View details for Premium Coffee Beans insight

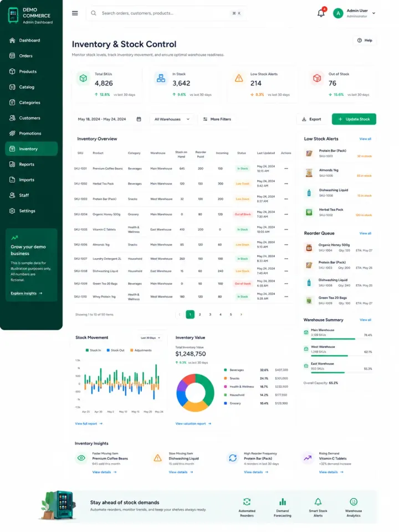click(105, 472)
